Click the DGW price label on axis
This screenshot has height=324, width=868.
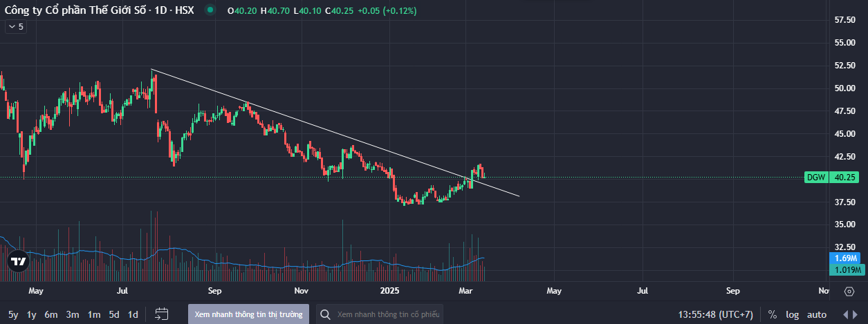tap(817, 177)
